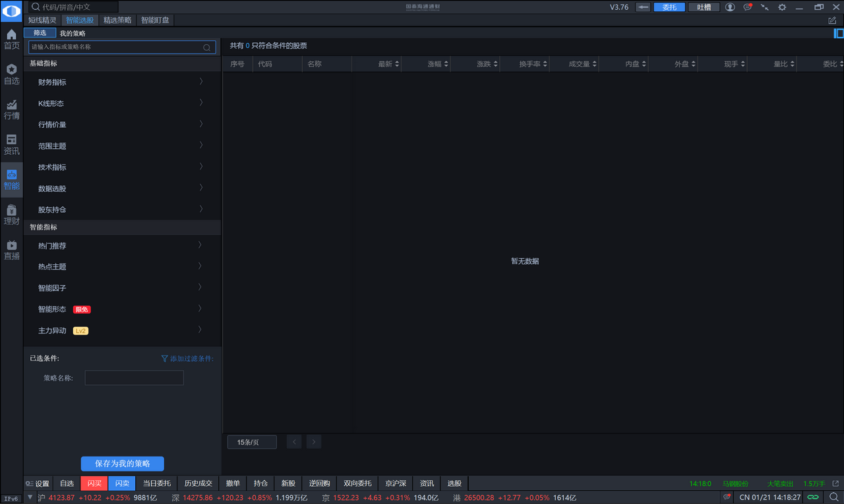Open the 直播 live broadcast sidebar icon
Screen dimensions: 844x504
coord(11,249)
